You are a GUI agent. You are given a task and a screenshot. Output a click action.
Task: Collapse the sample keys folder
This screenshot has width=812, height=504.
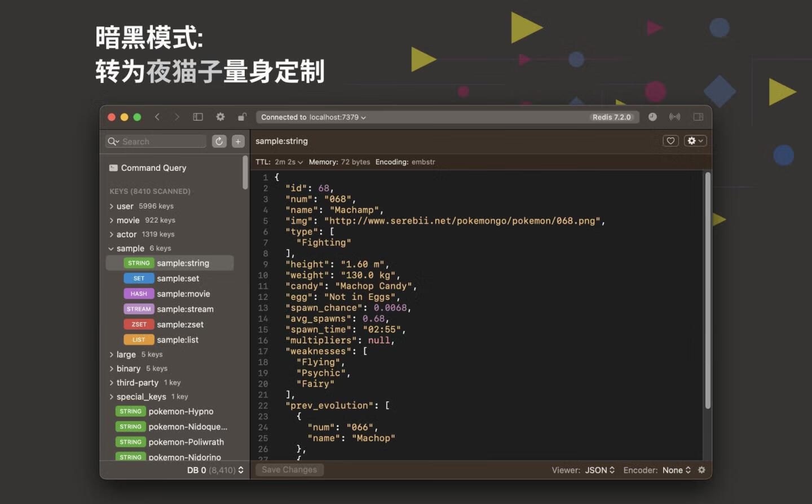(x=111, y=249)
